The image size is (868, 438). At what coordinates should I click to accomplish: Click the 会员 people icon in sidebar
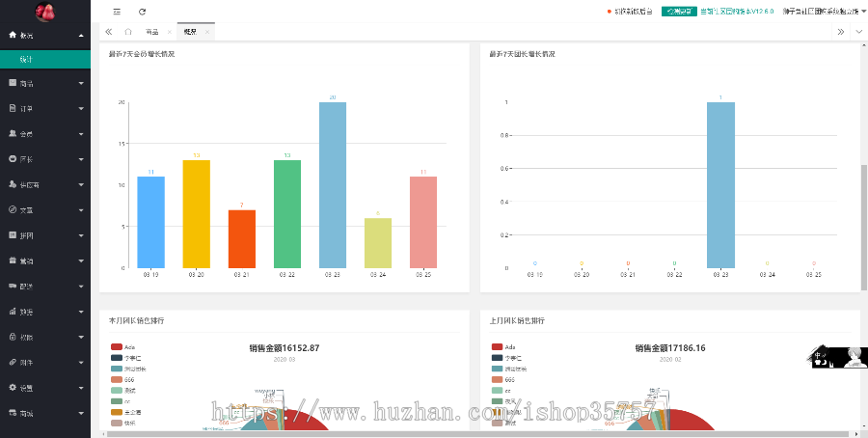tap(13, 133)
